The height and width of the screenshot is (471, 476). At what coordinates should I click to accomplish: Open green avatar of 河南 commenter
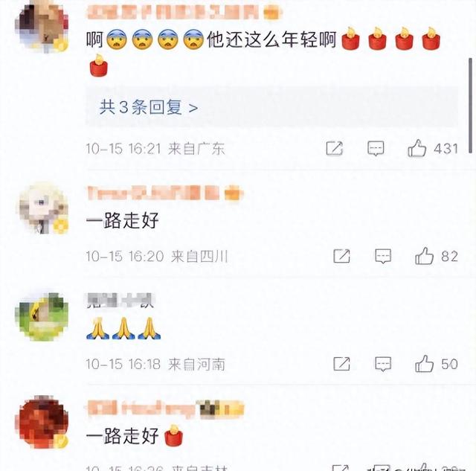click(42, 315)
